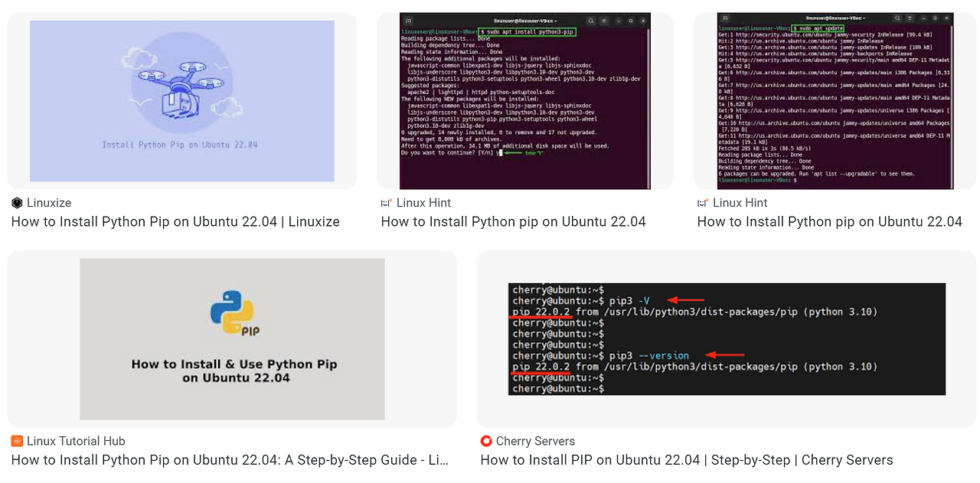The image size is (980, 483).
Task: Click the Linux Hint favicon under the apt update image
Action: tap(703, 203)
